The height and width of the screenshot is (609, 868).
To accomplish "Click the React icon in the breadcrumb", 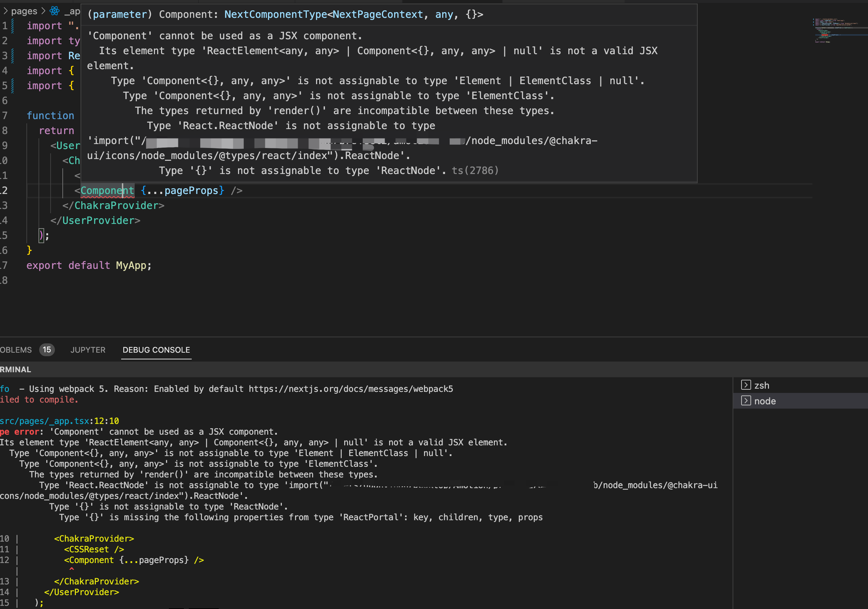I will pyautogui.click(x=54, y=11).
